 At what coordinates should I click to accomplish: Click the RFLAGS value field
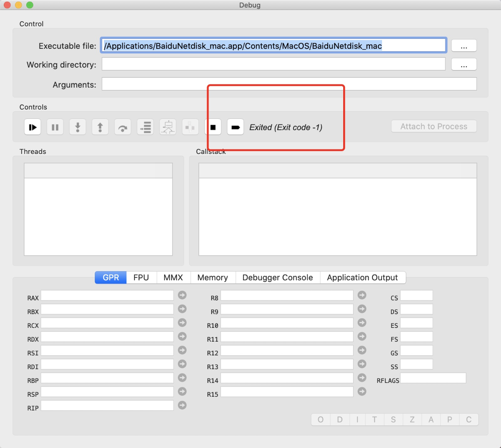click(433, 378)
